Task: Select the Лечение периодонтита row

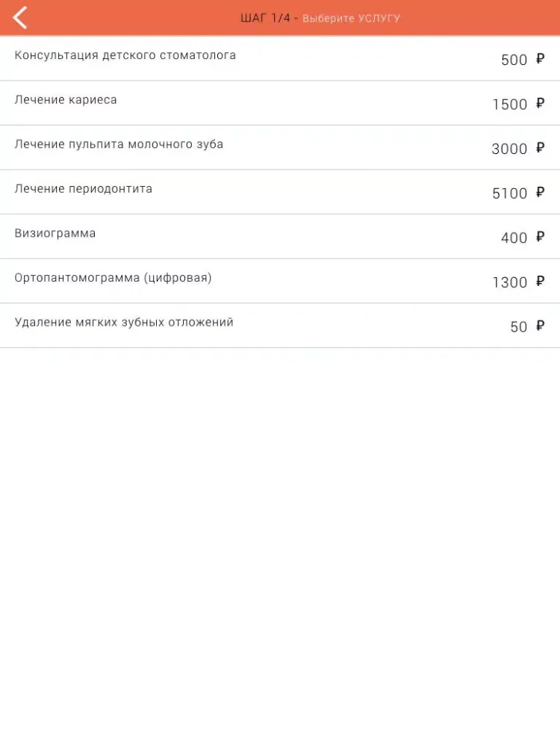Action: (x=280, y=192)
